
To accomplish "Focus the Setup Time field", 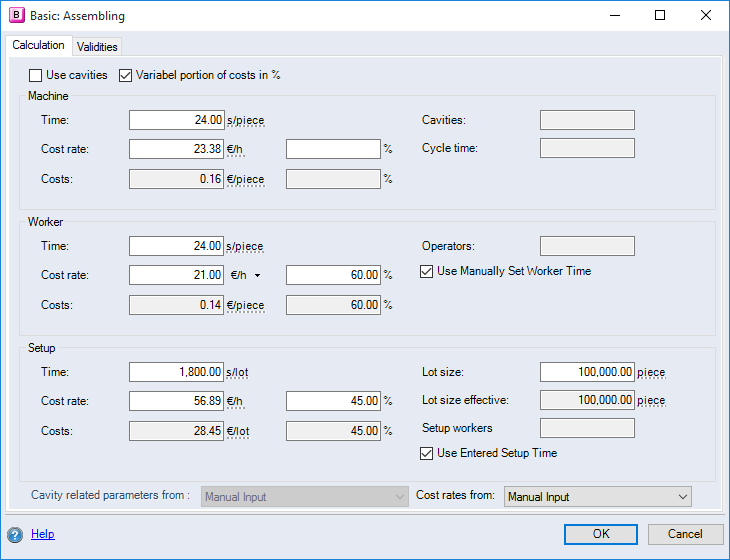I will tap(177, 372).
